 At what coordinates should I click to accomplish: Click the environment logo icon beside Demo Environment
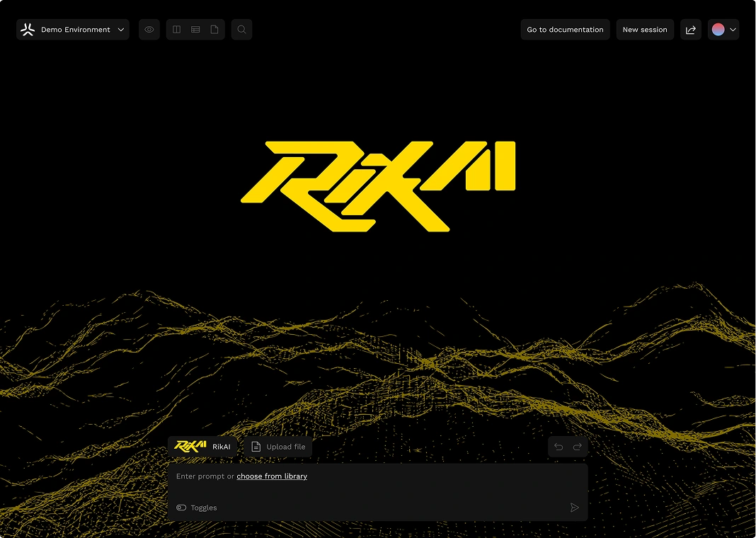pos(28,30)
